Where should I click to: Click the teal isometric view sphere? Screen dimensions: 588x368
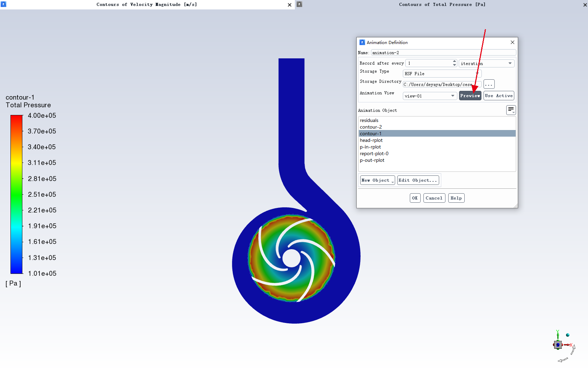point(568,335)
